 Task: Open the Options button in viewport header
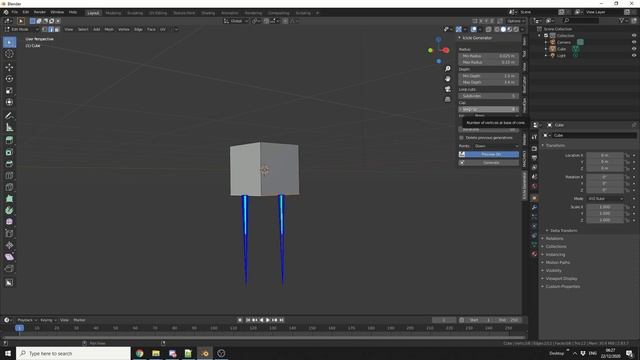(516, 21)
